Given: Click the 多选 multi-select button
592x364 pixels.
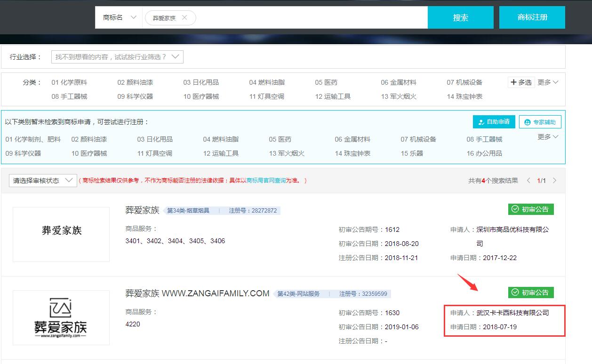Looking at the screenshot, I should point(521,82).
